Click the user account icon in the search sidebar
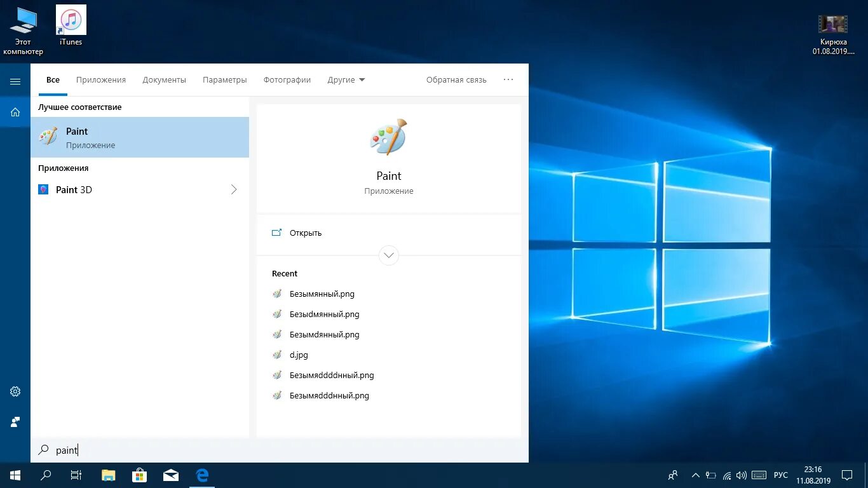The image size is (868, 488). 15,422
